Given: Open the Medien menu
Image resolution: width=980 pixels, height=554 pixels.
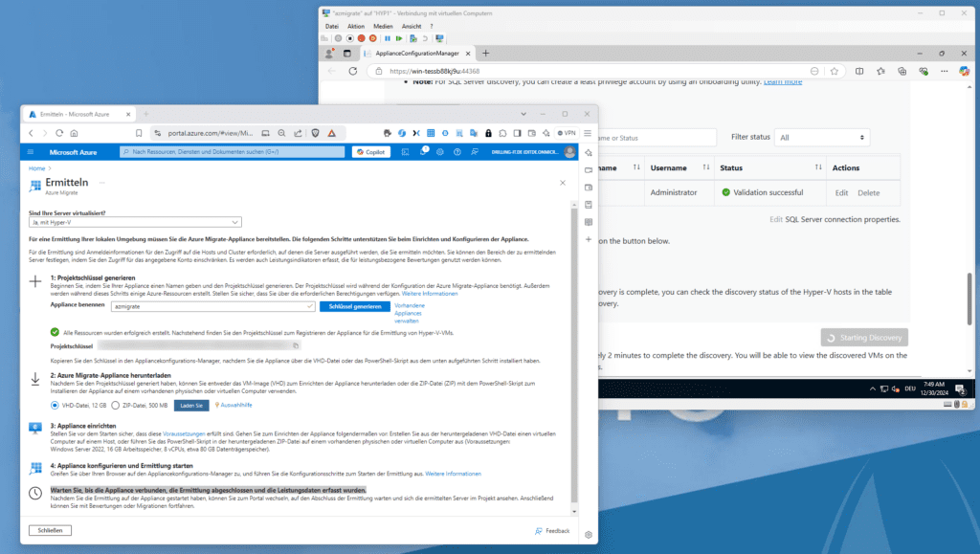Looking at the screenshot, I should (383, 26).
